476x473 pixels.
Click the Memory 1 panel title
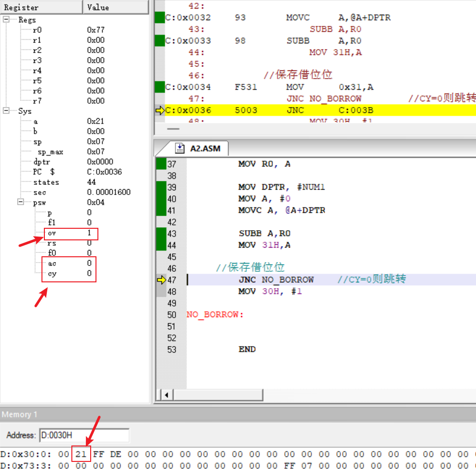pos(19,415)
